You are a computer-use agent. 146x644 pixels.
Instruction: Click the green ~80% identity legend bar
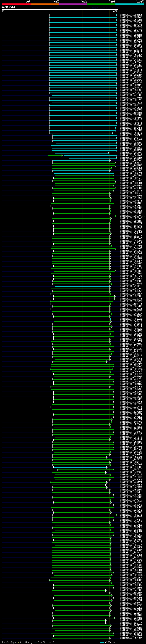pos(101,4)
